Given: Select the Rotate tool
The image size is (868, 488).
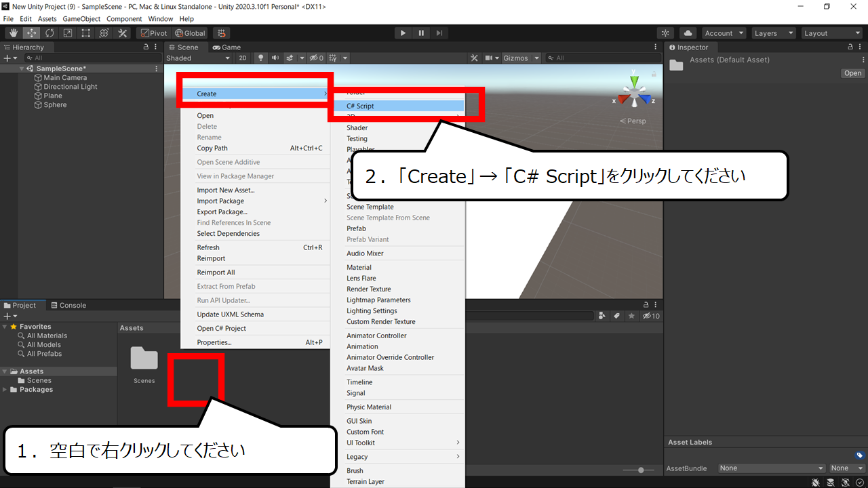Looking at the screenshot, I should tap(50, 33).
